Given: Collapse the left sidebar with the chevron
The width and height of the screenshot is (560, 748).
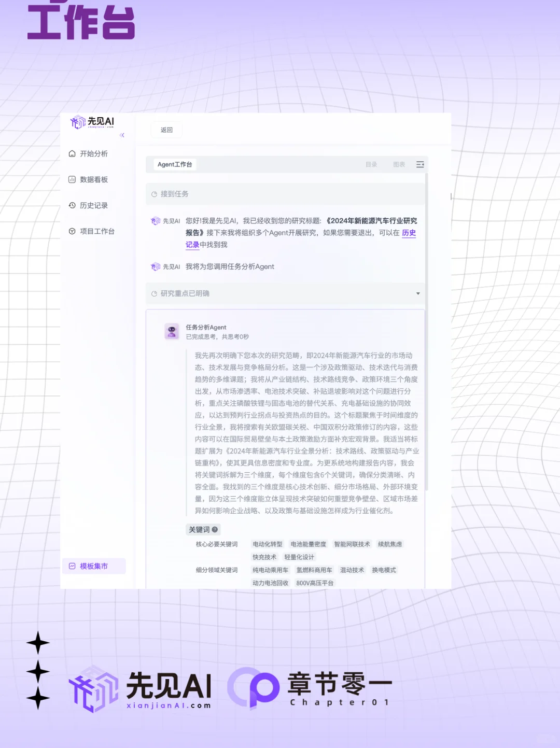Looking at the screenshot, I should tap(122, 135).
